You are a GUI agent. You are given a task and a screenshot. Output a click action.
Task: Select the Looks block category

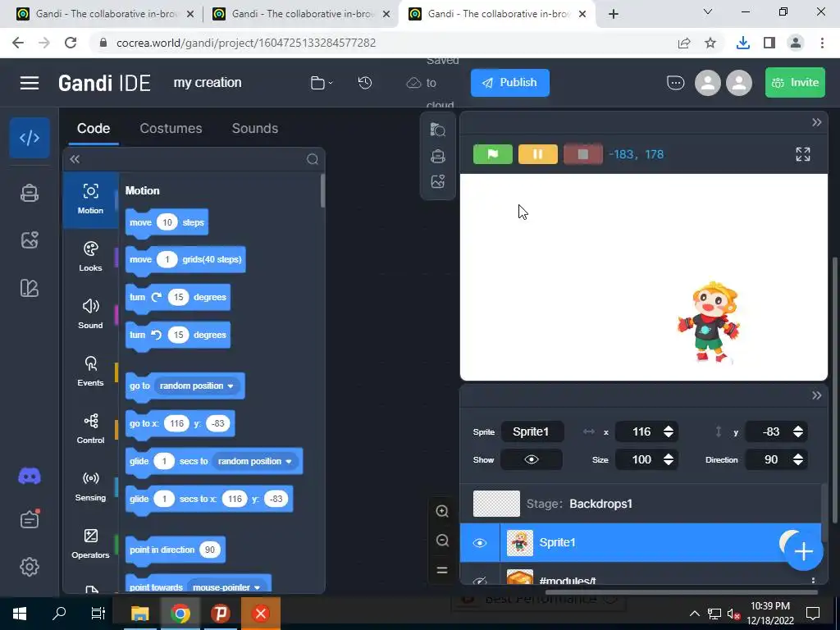pyautogui.click(x=90, y=257)
